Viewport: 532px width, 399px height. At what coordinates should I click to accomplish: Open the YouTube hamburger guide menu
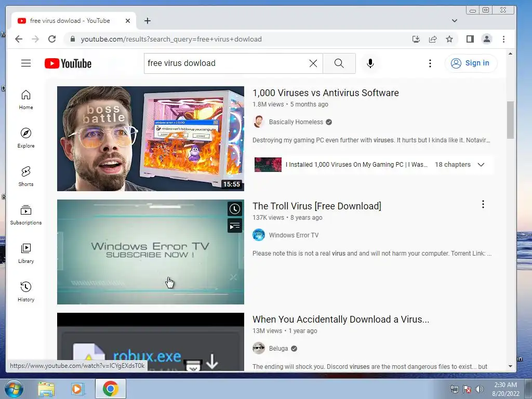click(x=26, y=63)
